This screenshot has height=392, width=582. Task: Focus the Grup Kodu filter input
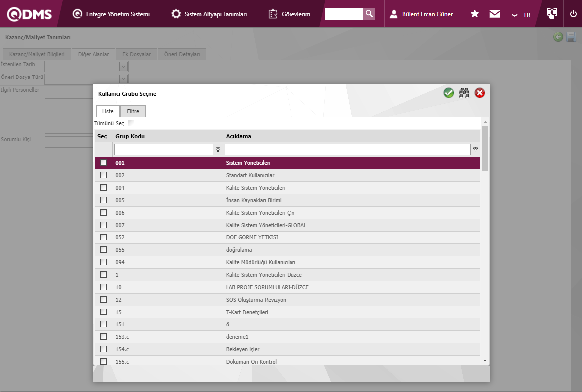[x=164, y=149]
